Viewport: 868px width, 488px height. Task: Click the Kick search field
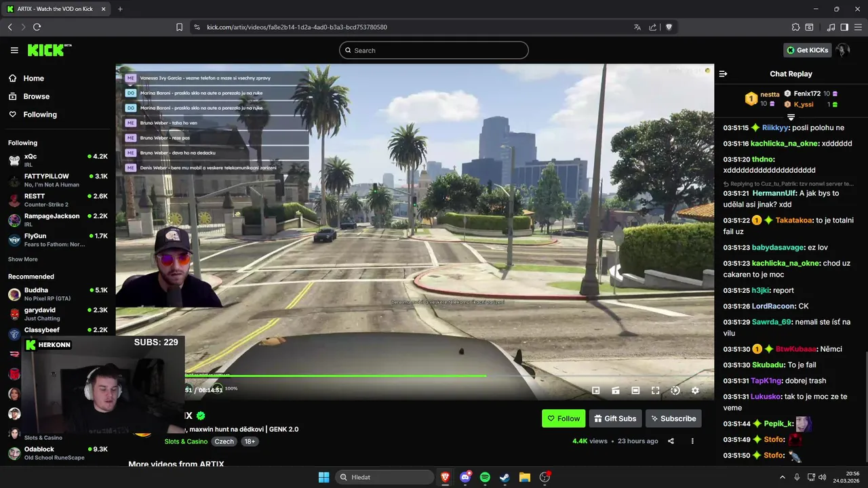click(x=434, y=50)
